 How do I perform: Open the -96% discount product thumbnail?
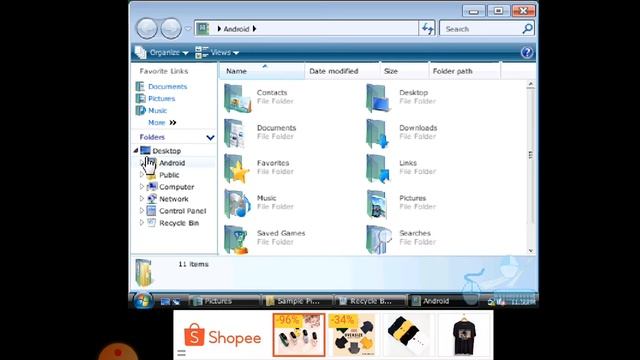[x=299, y=335]
